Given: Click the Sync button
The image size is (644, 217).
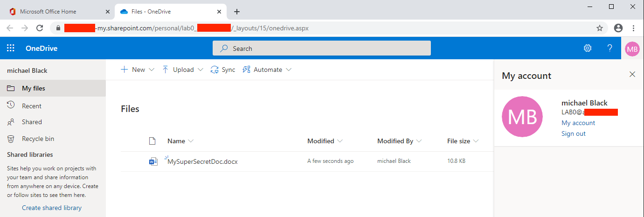Looking at the screenshot, I should tap(223, 70).
